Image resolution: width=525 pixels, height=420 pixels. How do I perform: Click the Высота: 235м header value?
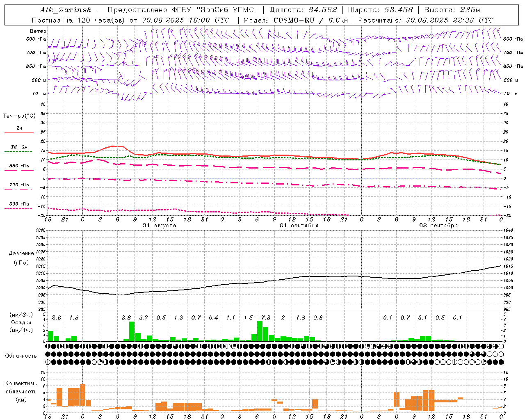coord(452,10)
